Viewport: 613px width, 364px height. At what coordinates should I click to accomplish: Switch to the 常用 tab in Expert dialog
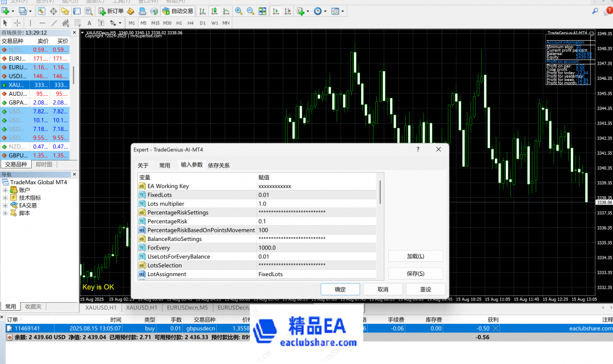tap(165, 166)
